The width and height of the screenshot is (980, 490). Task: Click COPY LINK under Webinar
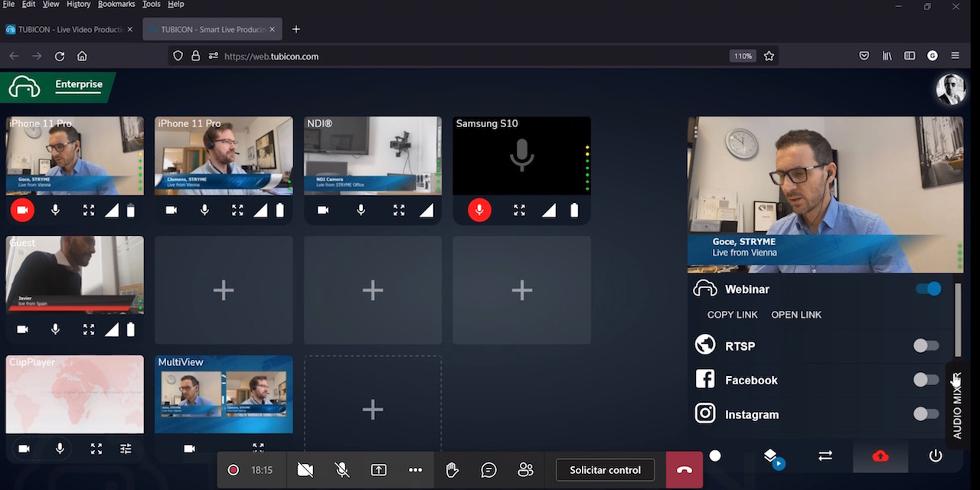click(x=733, y=315)
